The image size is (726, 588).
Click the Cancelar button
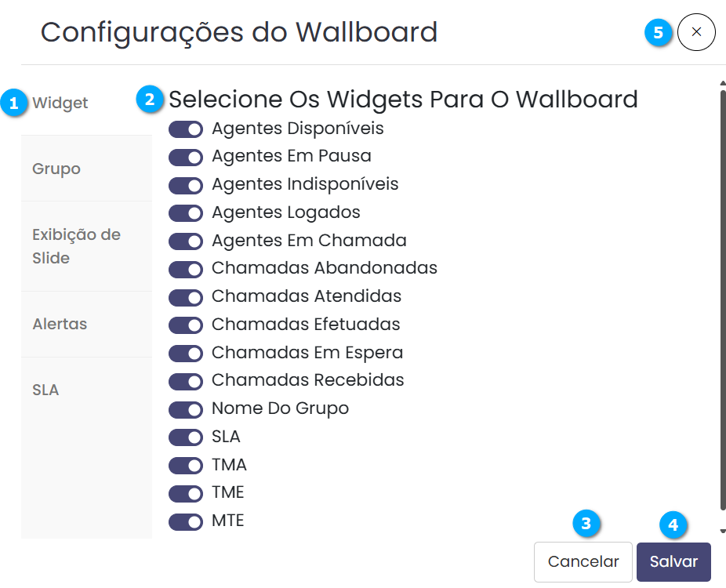[583, 562]
